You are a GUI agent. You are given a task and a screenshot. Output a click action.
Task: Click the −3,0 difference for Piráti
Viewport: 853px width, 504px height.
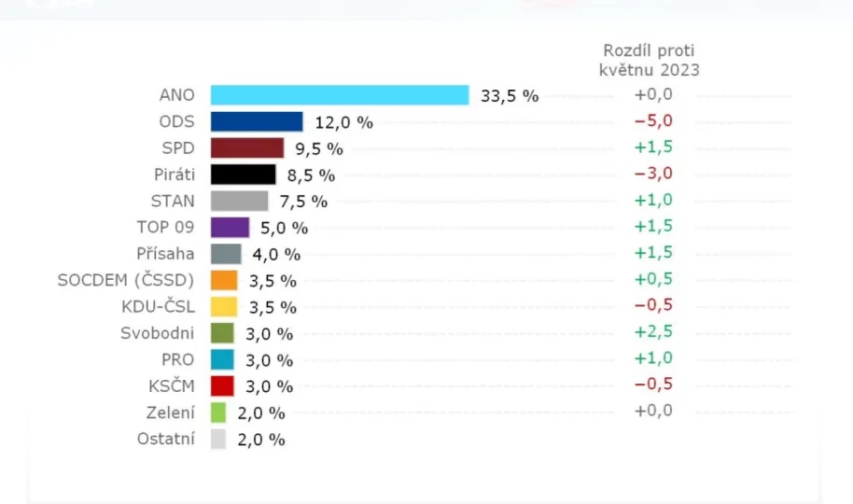653,173
